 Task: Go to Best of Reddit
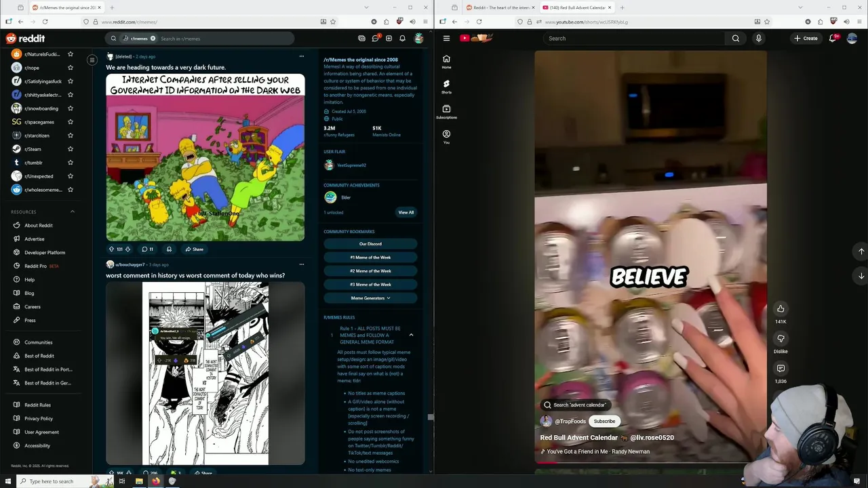point(39,356)
